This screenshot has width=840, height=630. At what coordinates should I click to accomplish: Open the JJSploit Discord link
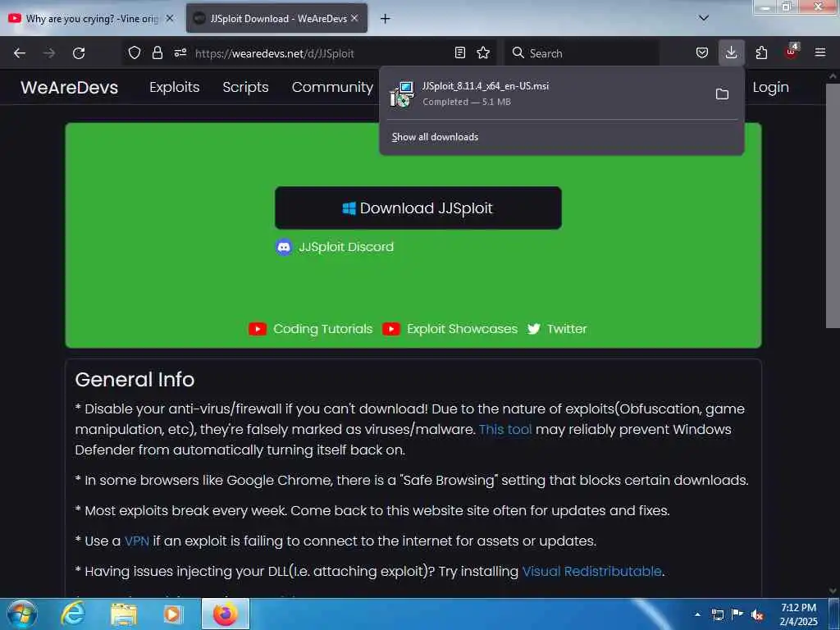point(346,246)
